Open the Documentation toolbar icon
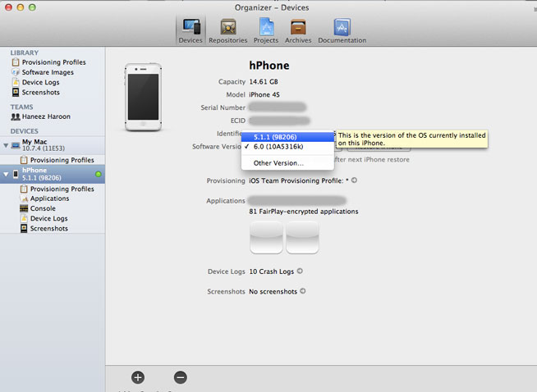The image size is (537, 392). click(x=342, y=30)
